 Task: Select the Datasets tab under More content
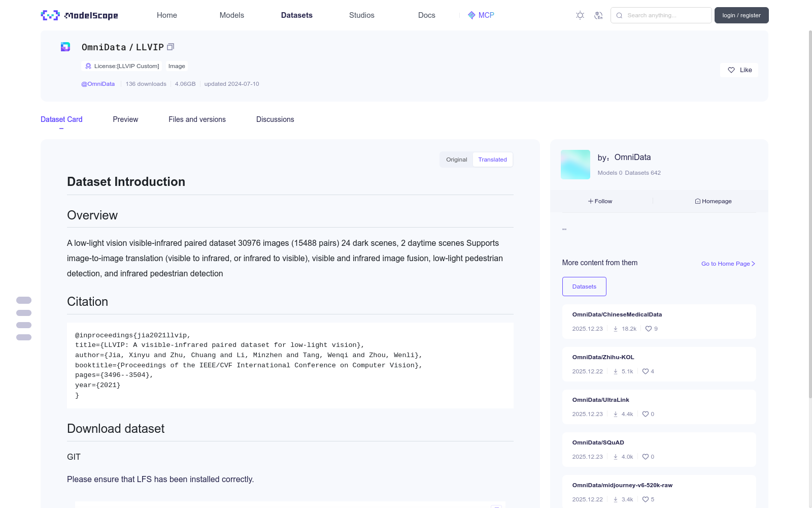click(584, 287)
